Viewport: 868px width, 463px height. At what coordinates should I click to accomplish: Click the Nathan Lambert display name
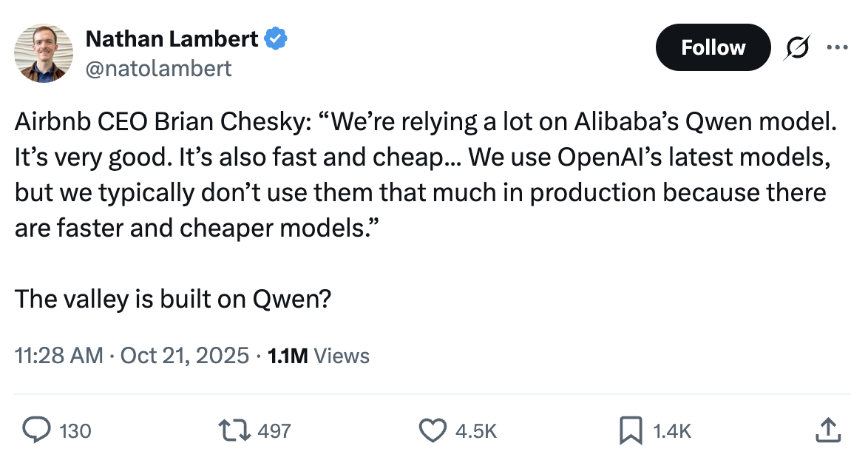pyautogui.click(x=172, y=38)
